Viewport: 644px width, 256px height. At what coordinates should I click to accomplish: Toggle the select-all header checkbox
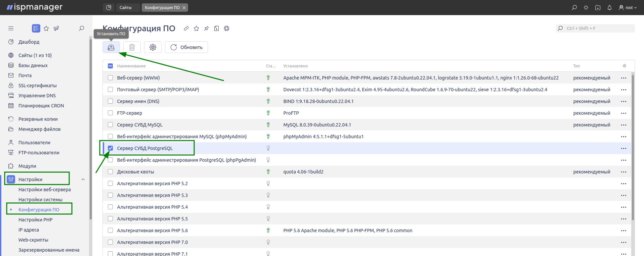(x=110, y=66)
